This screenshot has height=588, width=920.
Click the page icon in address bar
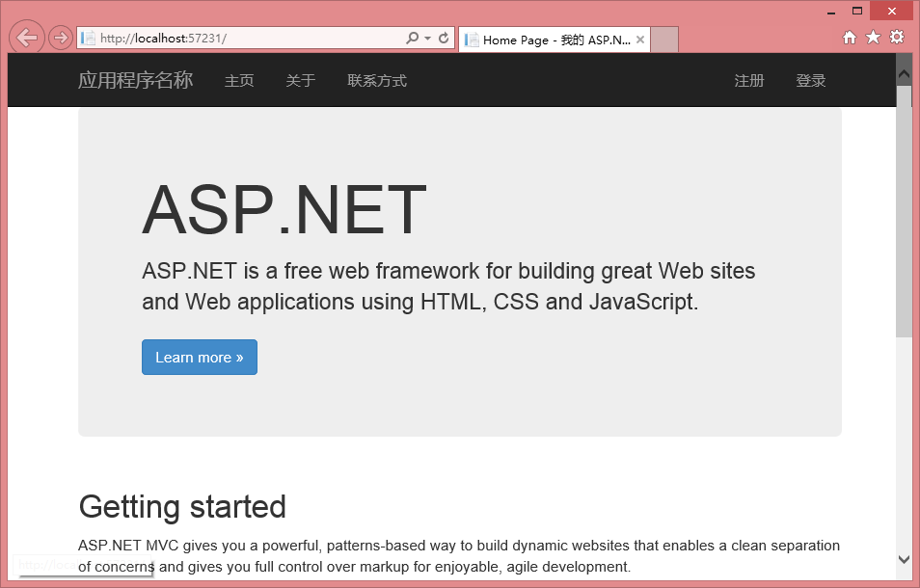(88, 39)
